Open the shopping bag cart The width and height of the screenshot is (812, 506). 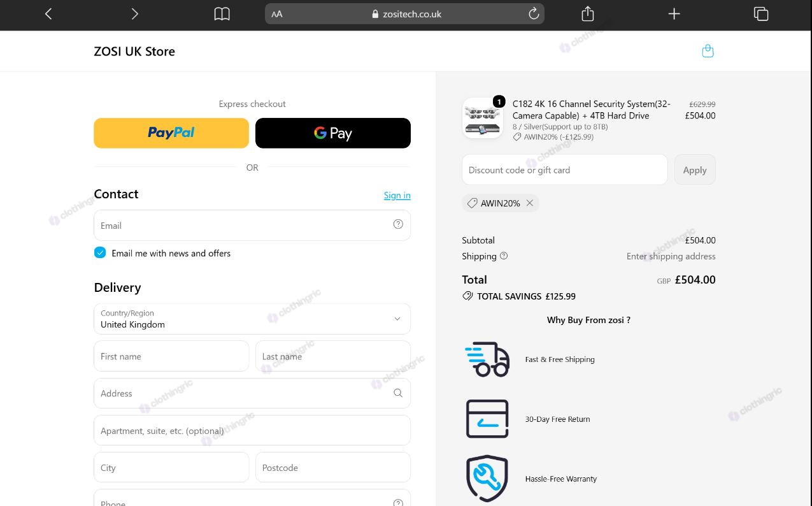[708, 51]
